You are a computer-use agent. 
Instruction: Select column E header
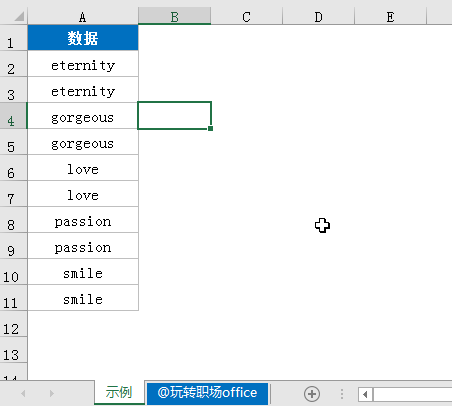pyautogui.click(x=390, y=17)
